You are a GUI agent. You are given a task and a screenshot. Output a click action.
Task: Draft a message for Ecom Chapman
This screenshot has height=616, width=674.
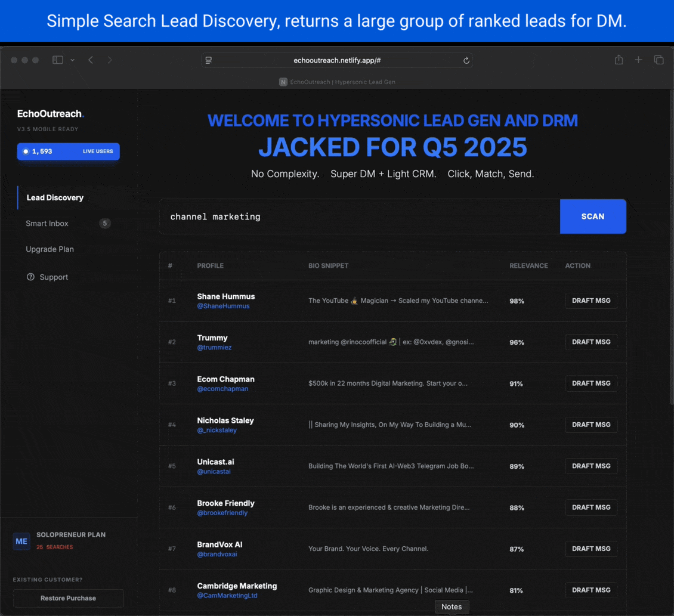point(591,383)
